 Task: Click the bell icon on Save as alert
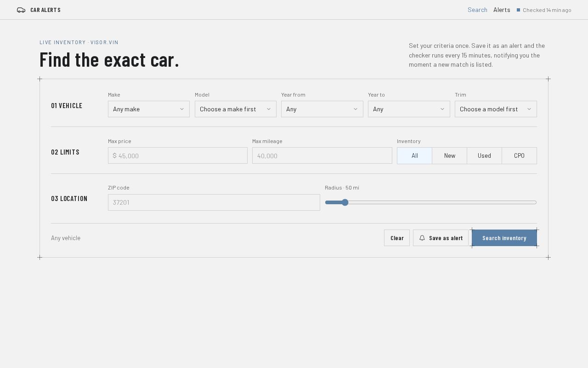pos(422,238)
